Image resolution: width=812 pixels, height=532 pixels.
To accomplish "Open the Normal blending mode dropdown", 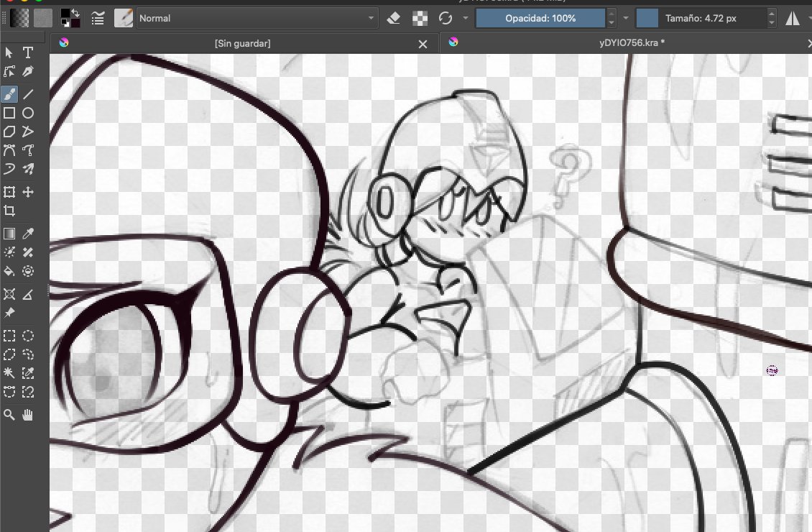I will (257, 18).
